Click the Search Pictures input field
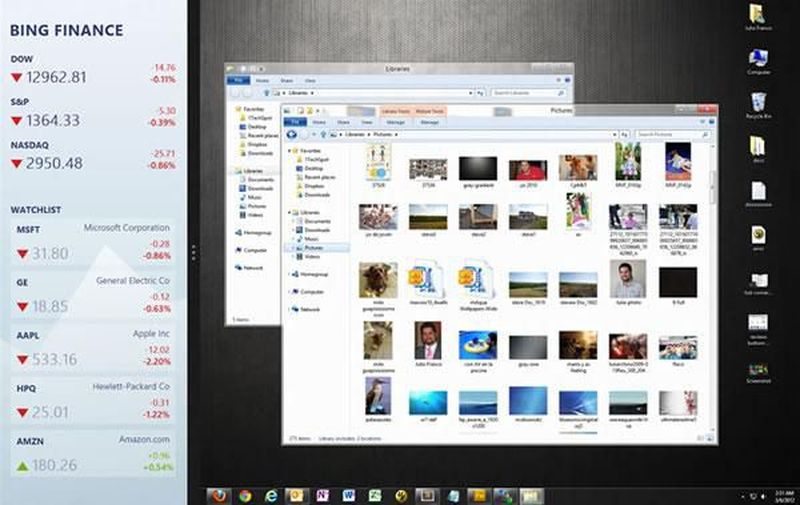This screenshot has width=800, height=505. [x=674, y=133]
